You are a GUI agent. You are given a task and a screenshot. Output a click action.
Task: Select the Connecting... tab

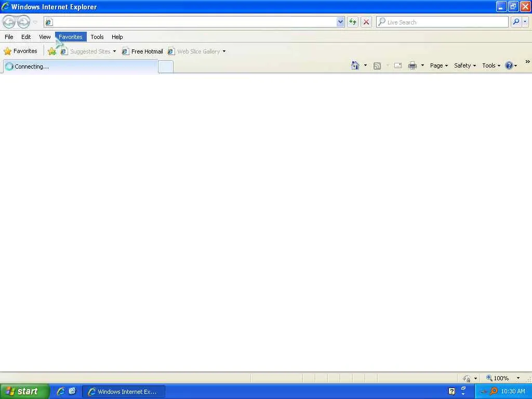81,66
